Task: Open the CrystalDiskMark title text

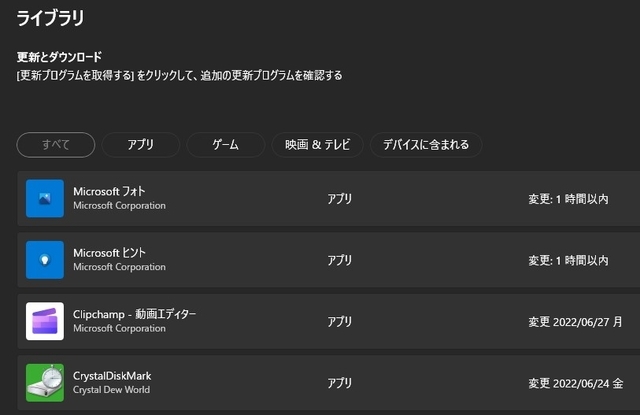Action: (112, 376)
